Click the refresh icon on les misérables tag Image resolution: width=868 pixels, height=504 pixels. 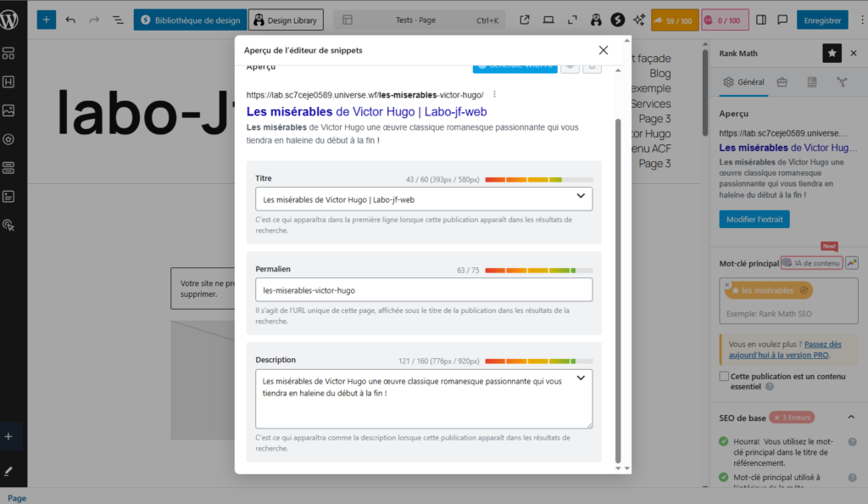[x=804, y=290]
